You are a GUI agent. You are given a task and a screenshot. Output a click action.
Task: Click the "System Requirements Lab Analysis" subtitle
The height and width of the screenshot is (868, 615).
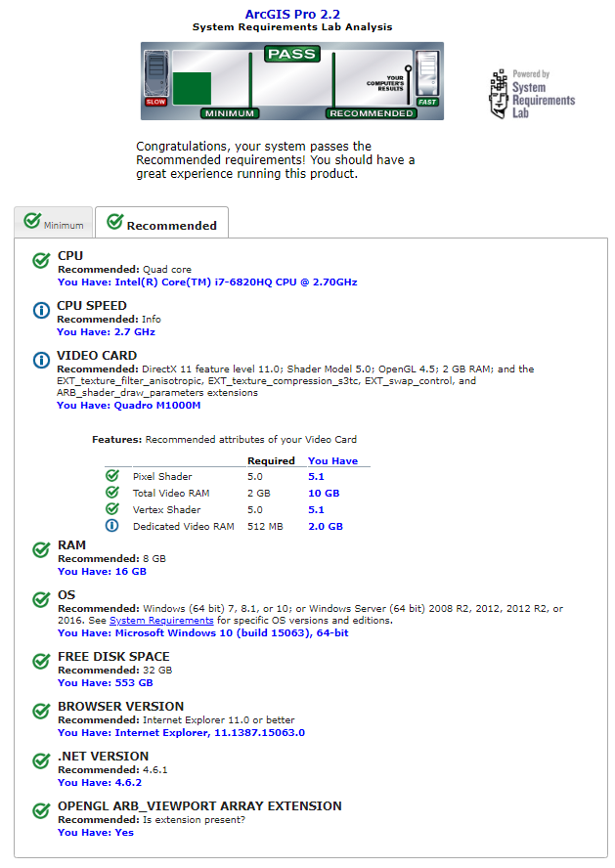(292, 27)
